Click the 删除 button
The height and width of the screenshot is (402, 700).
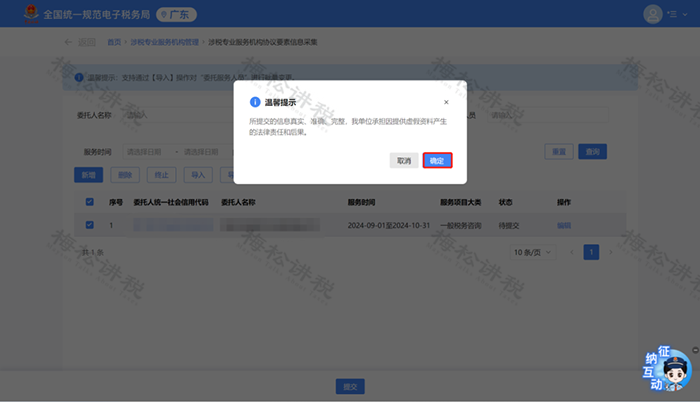coord(125,175)
